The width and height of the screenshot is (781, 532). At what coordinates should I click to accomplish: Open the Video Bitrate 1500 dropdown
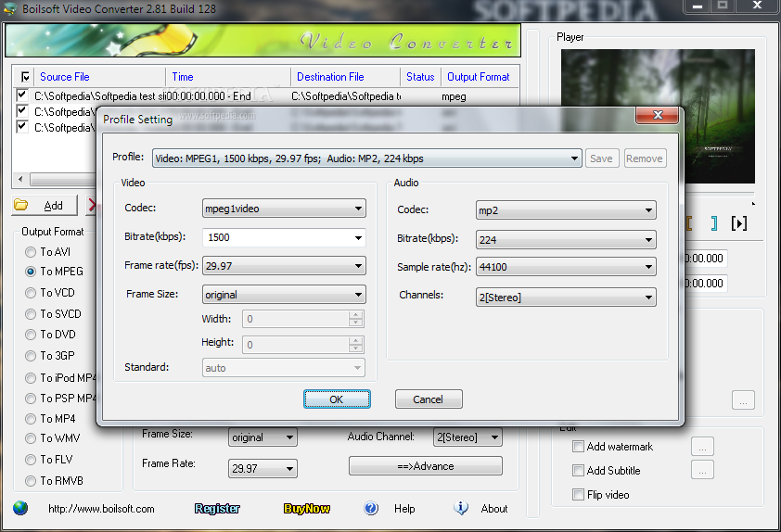[284, 237]
